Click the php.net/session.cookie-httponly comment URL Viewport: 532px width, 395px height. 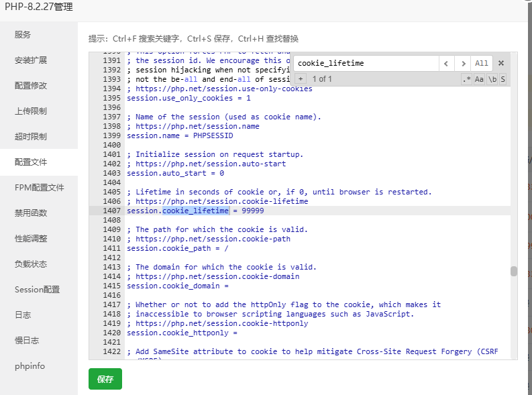coord(222,323)
